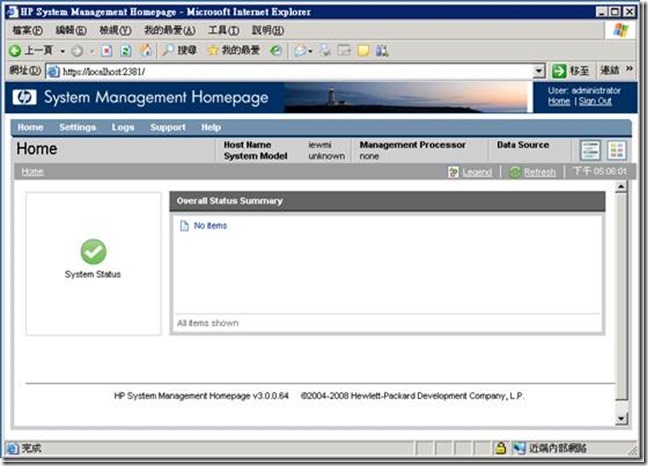Click the yellow Discuss note icon

point(363,51)
